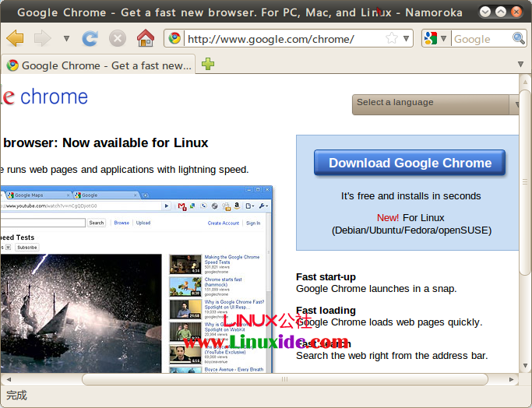Open the search engine selector dropdown
Screen dimensions: 532x408
coord(443,38)
